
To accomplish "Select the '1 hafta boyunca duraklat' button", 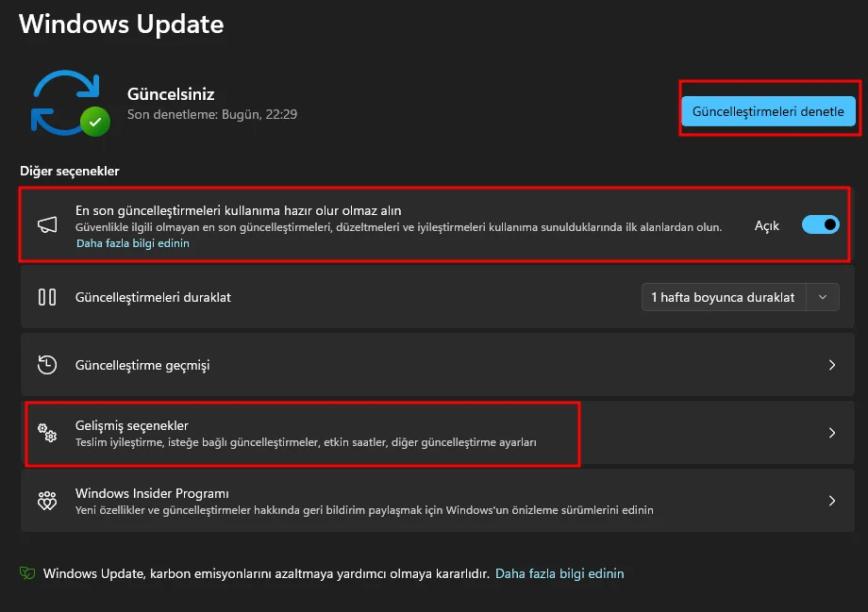I will 724,297.
